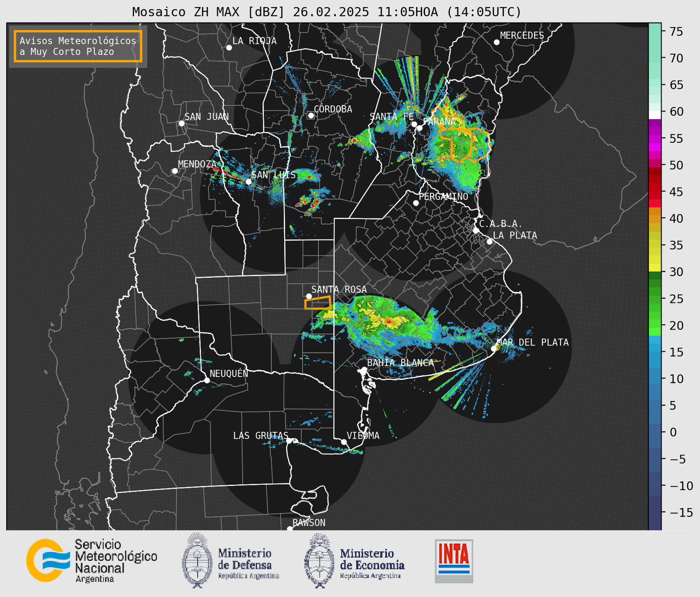The height and width of the screenshot is (597, 700).
Task: Click the PERGAMINO city marker dot
Action: click(416, 203)
